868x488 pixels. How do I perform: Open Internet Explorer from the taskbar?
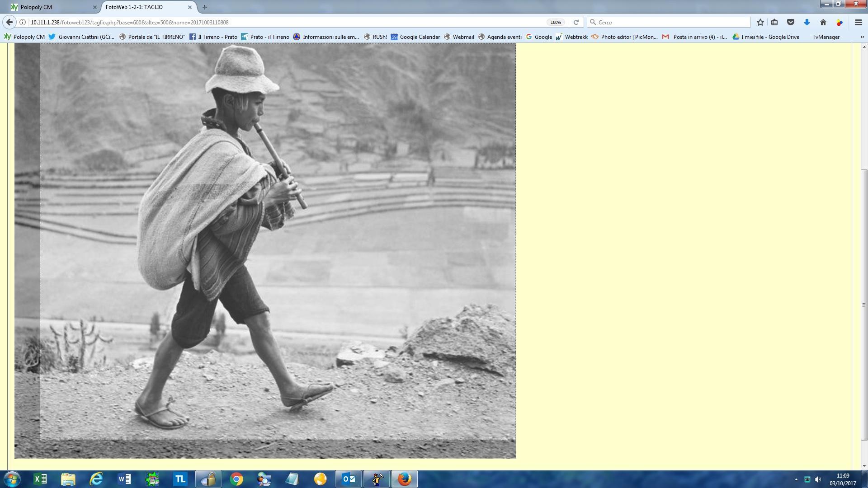click(96, 479)
